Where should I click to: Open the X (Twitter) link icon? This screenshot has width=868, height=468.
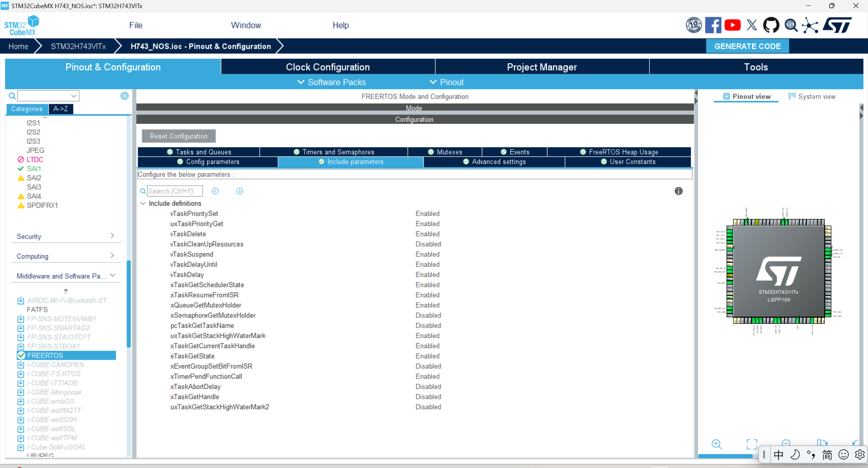tap(752, 25)
